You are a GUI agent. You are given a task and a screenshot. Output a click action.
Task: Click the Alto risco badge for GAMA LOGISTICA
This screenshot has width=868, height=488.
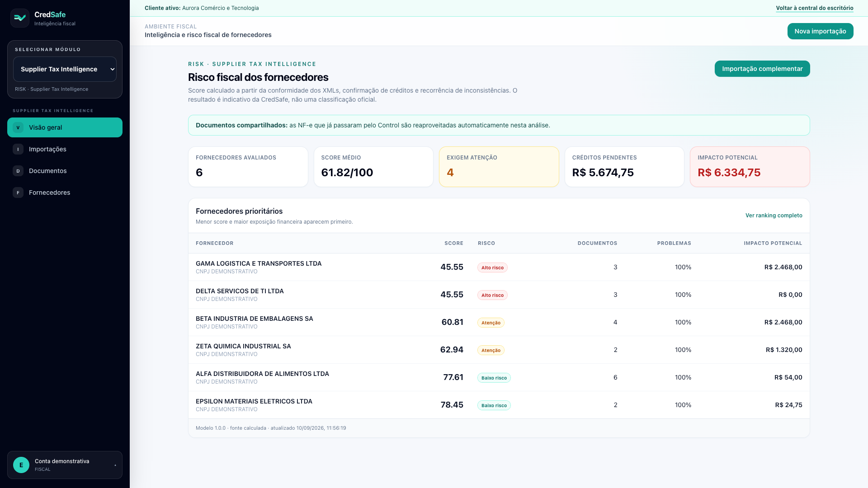pos(492,267)
